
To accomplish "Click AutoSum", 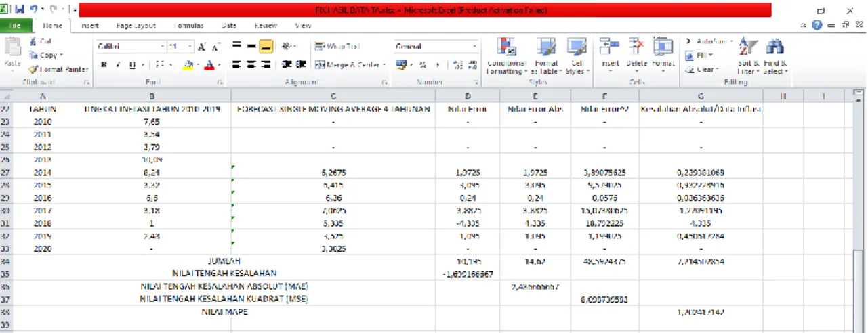I will 709,41.
